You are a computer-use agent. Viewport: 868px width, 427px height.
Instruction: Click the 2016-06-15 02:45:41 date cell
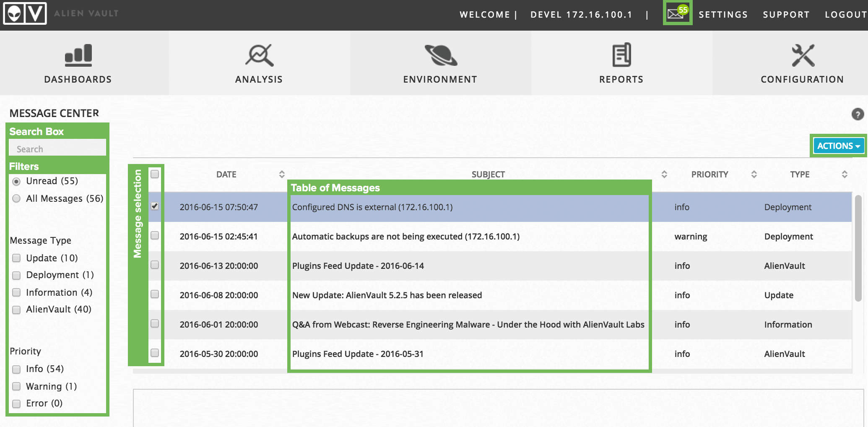coord(219,237)
